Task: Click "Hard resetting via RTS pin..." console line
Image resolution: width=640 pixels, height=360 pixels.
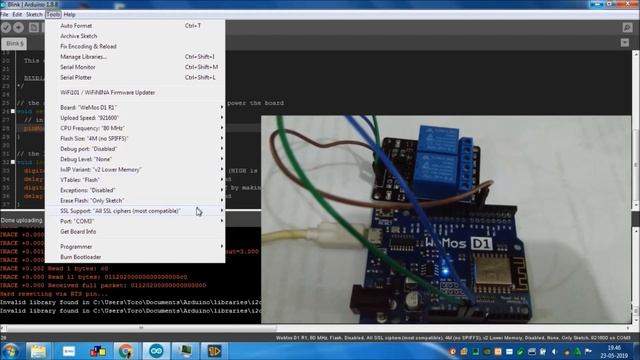Action: click(54, 294)
